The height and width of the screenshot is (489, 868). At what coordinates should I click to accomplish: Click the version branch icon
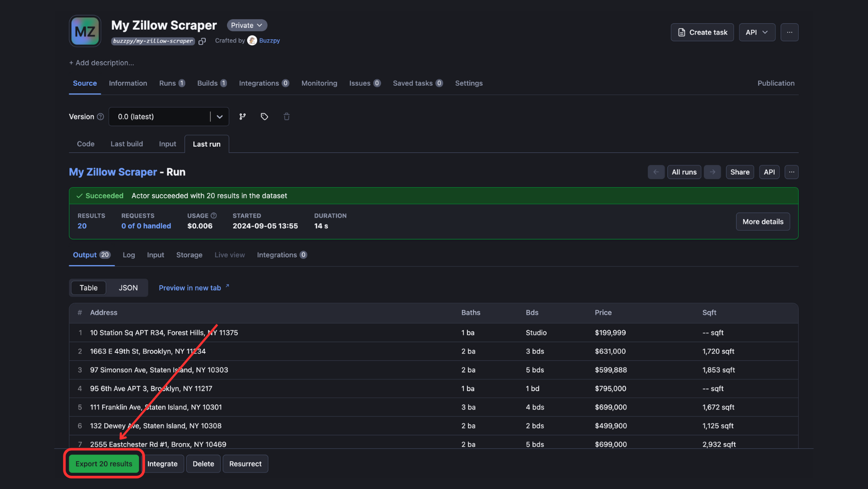click(x=242, y=116)
